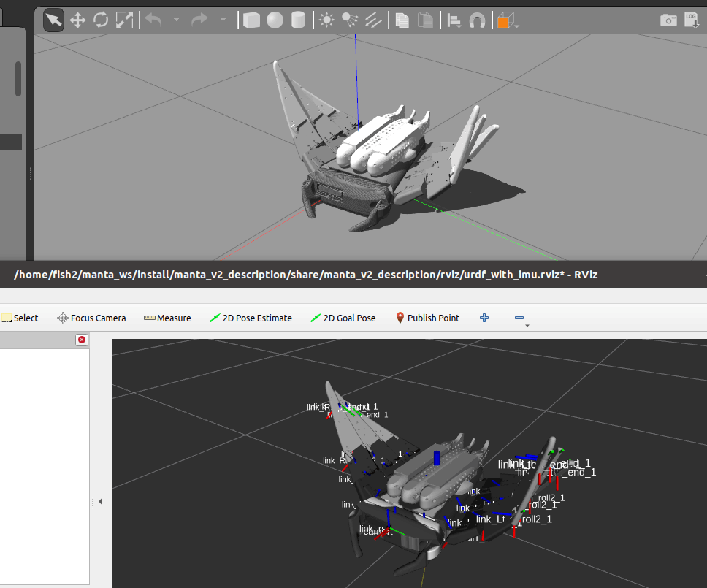This screenshot has height=588, width=707.
Task: Activate the scale mode tool
Action: pos(125,20)
